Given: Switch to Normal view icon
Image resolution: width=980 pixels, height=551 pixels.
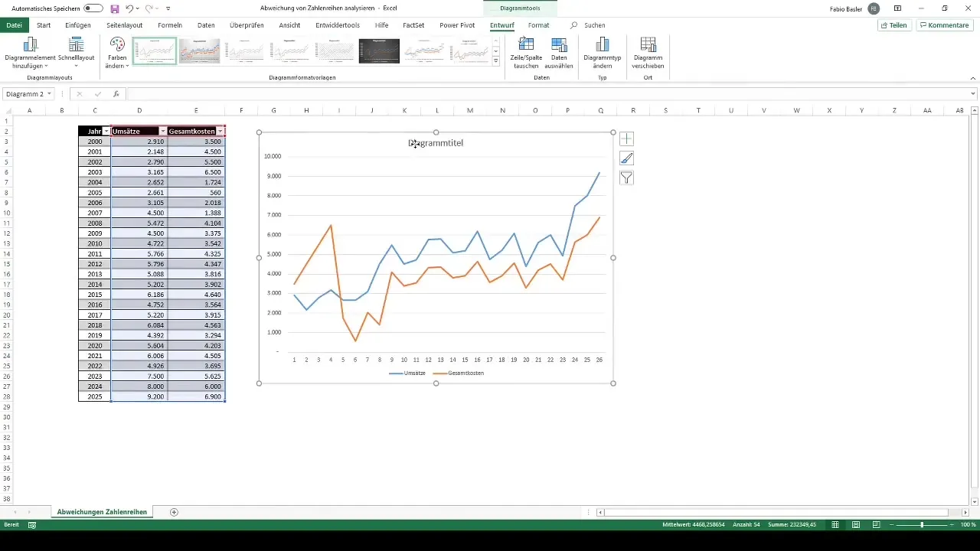Looking at the screenshot, I should click(x=835, y=525).
